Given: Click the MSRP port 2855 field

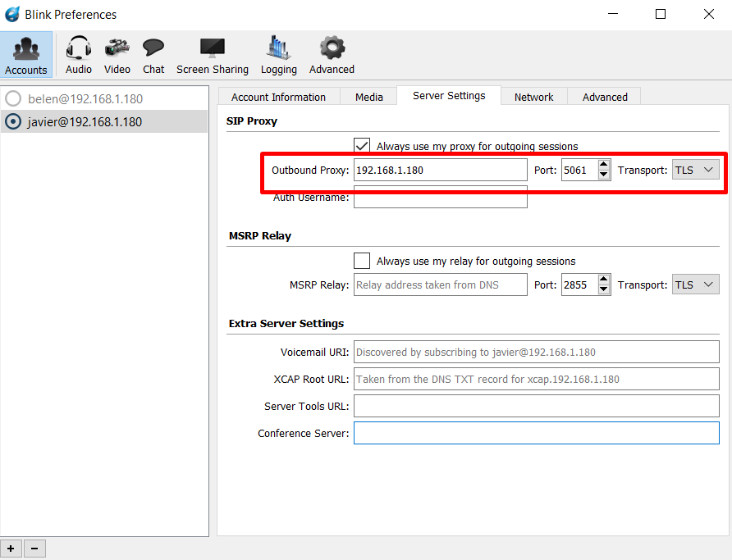Looking at the screenshot, I should [579, 285].
